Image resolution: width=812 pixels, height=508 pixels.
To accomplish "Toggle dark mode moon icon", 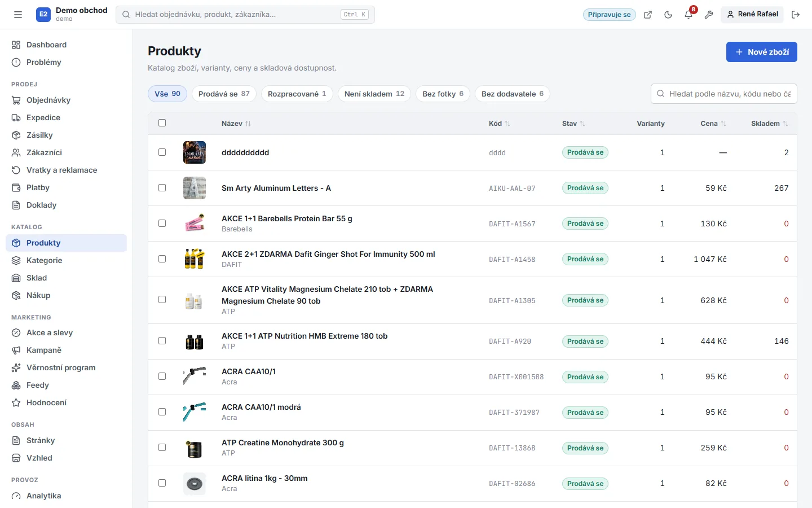I will tap(668, 15).
